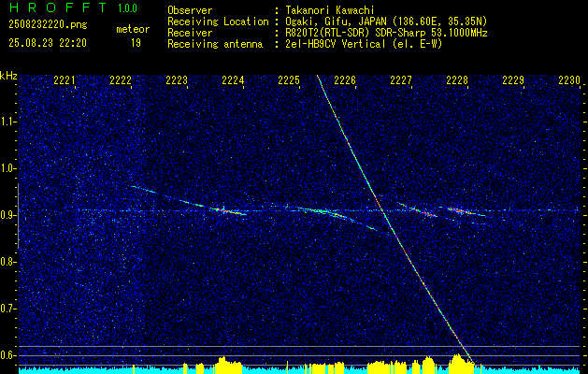Click the 2225 time marker

289,80
